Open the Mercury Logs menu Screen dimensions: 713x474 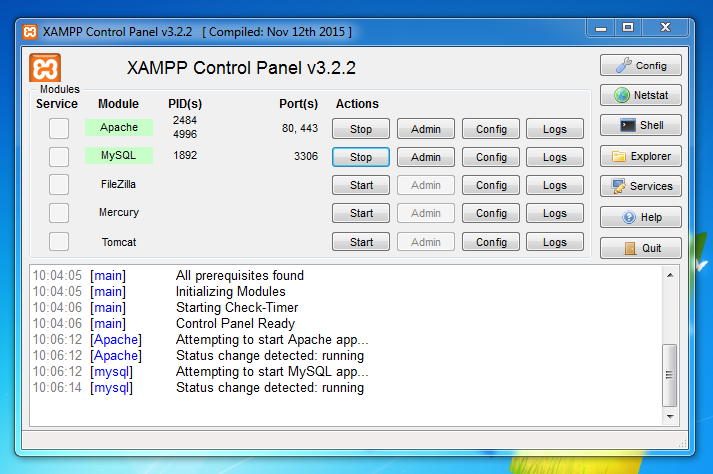pyautogui.click(x=555, y=213)
